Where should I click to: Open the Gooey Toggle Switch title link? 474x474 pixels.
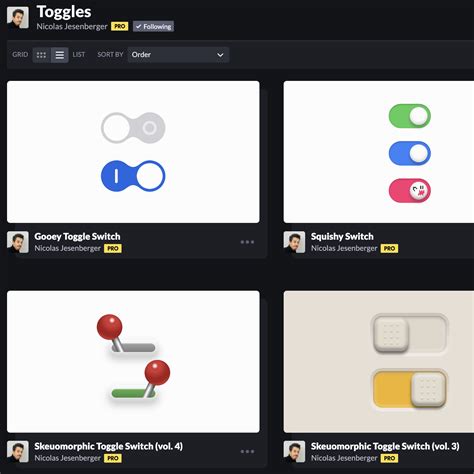[x=77, y=236]
